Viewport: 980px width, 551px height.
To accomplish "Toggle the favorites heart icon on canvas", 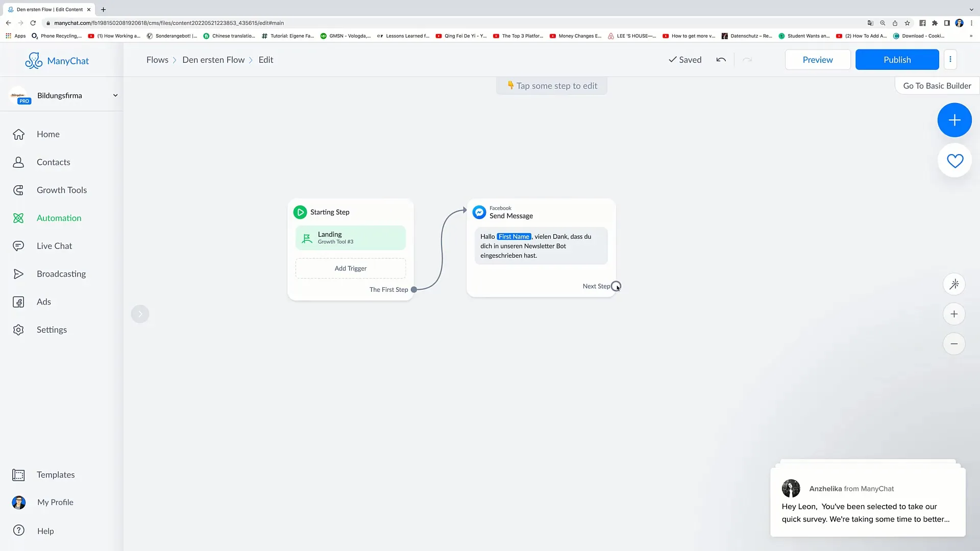I will [x=955, y=161].
